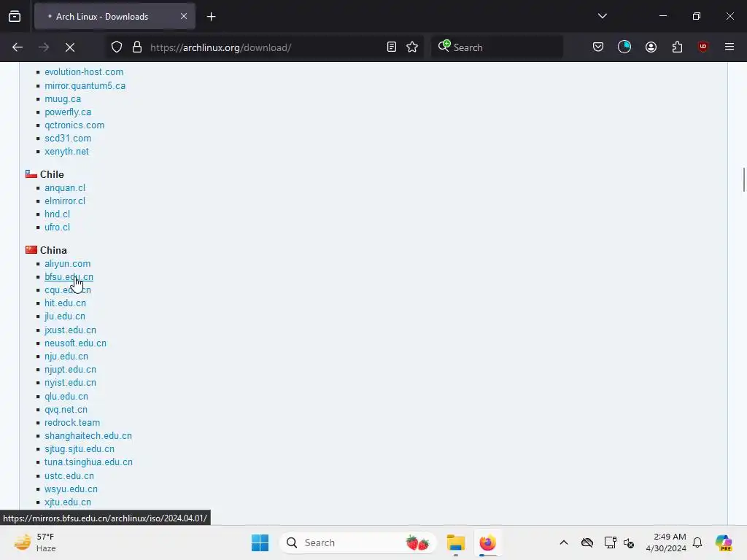Close the Arch Linux - Downloads tab
This screenshot has width=747, height=560.
click(x=184, y=17)
